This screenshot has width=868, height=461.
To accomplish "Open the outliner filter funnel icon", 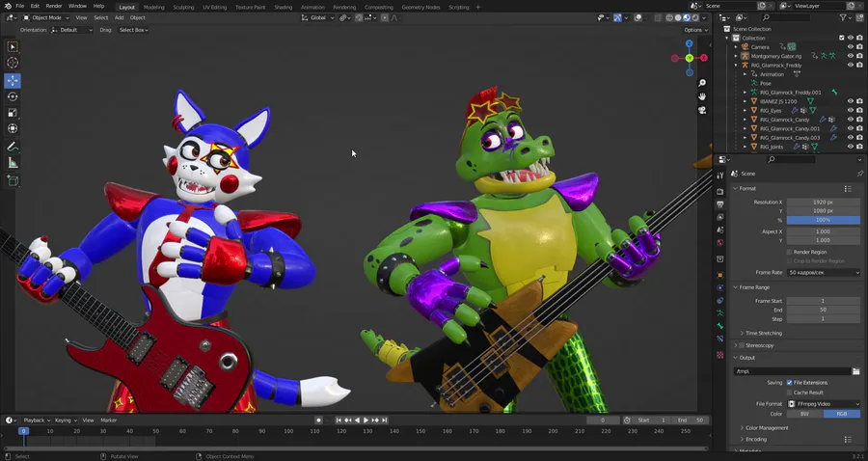I will [x=843, y=17].
